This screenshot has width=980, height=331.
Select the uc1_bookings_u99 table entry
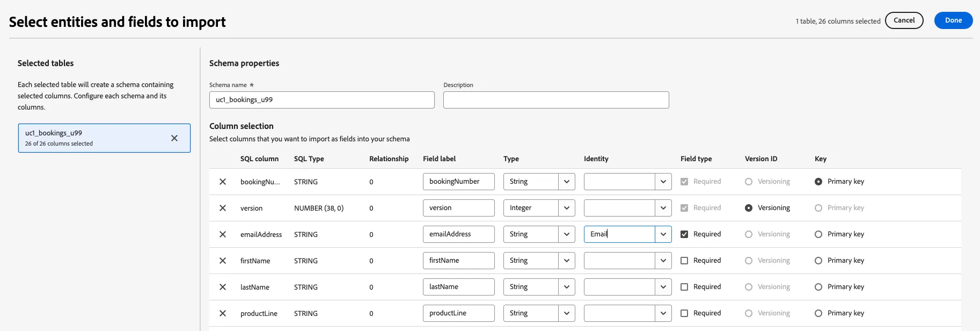(x=104, y=138)
